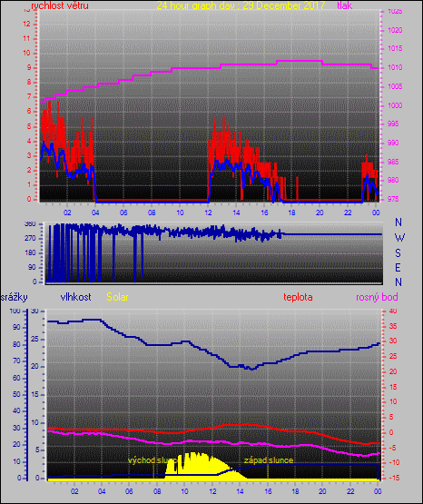Click the red -15 on temperature axis
Viewport: 423px width, 504px height.
point(395,478)
